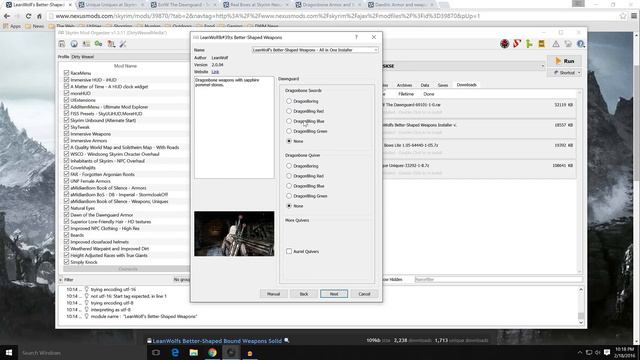Uncheck the Natural Eyes mod
Screen dimensions: 640x360
point(67,208)
